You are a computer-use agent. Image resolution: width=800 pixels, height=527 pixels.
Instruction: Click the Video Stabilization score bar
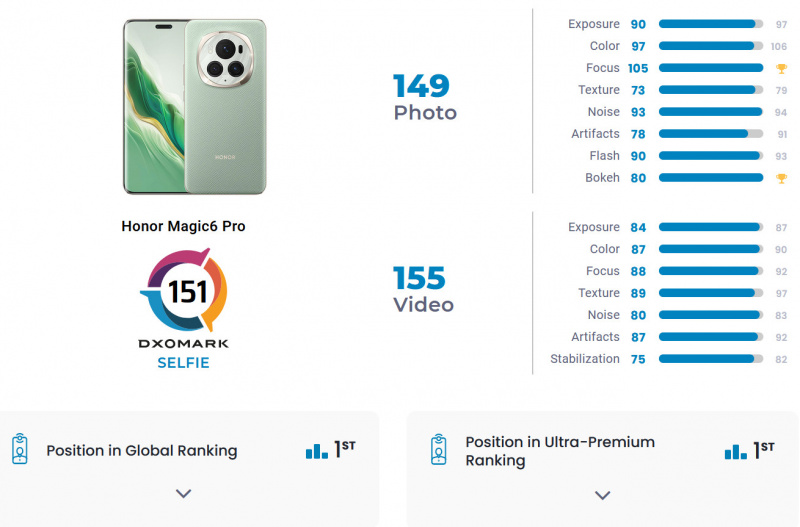tap(710, 359)
